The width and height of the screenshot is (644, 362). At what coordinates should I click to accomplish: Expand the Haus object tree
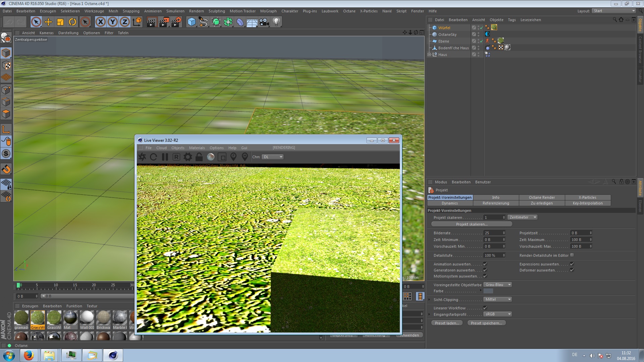click(429, 54)
